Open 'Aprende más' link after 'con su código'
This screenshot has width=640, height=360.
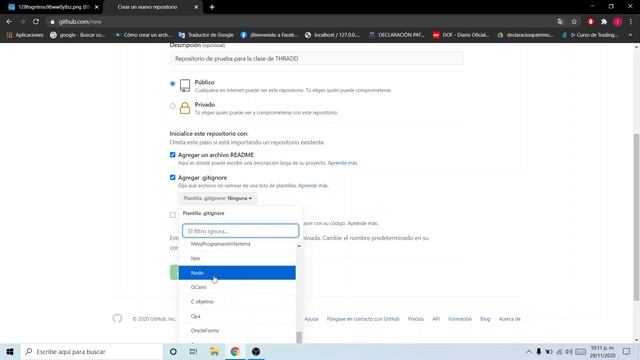coord(362,223)
